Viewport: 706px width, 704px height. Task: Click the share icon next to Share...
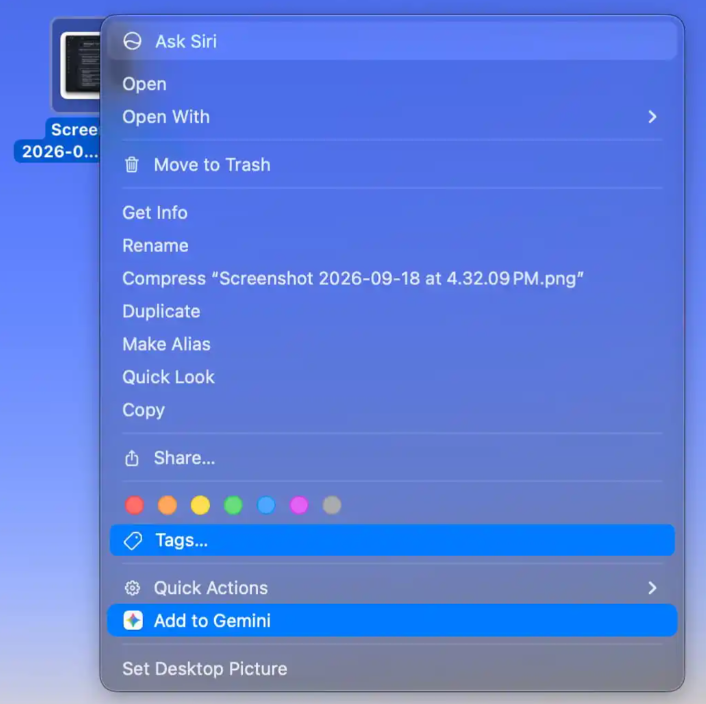click(131, 458)
